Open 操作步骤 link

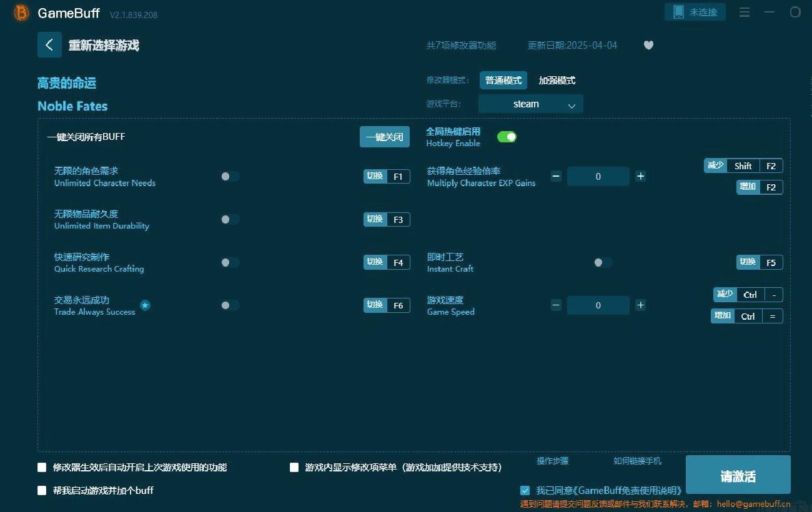pos(553,461)
